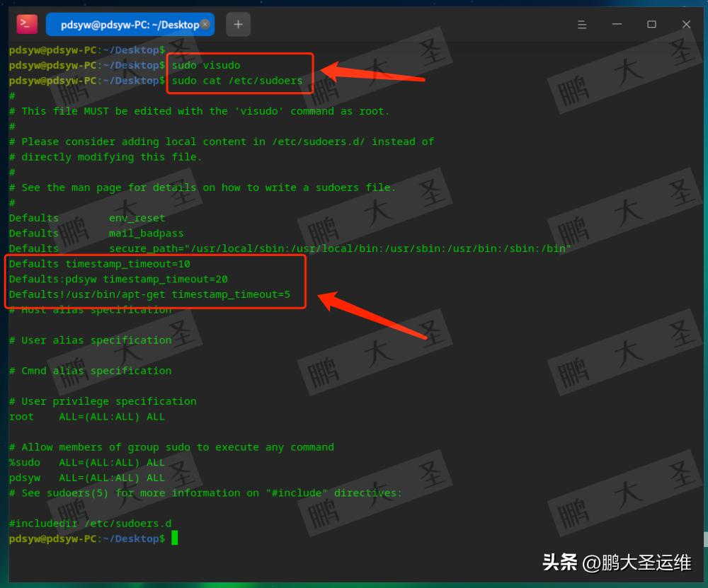Click '# Cmnd alias specification' line
Screen dimensions: 708x588
(x=91, y=371)
